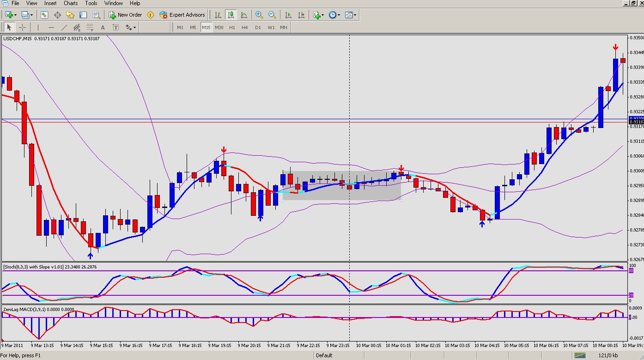Switch timeframe to M1
644x360 pixels.
tap(180, 27)
